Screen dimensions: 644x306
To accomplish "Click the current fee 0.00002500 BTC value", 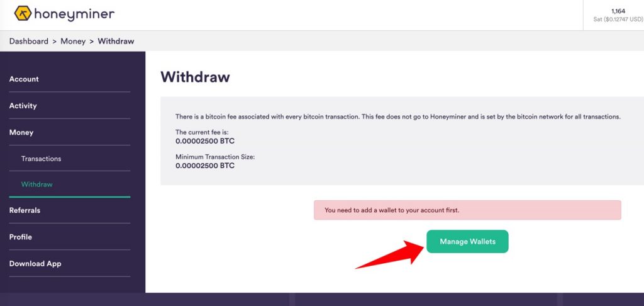I will tap(205, 141).
